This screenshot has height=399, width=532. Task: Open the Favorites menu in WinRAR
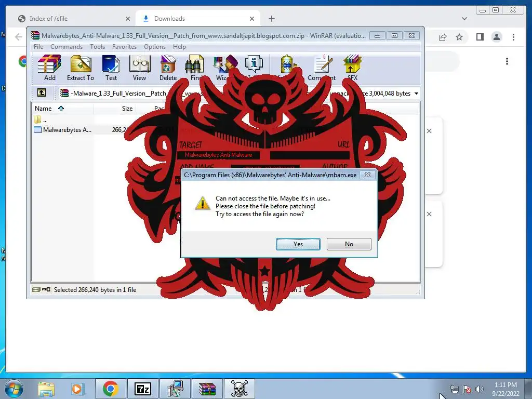[x=124, y=46]
